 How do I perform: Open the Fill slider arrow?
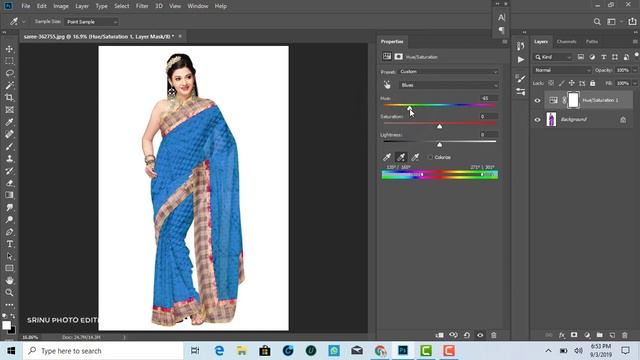tap(635, 83)
